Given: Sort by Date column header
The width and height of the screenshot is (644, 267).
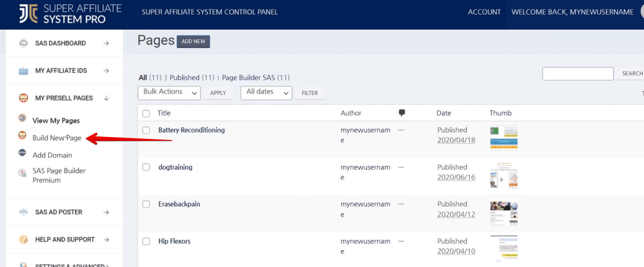Looking at the screenshot, I should 444,113.
